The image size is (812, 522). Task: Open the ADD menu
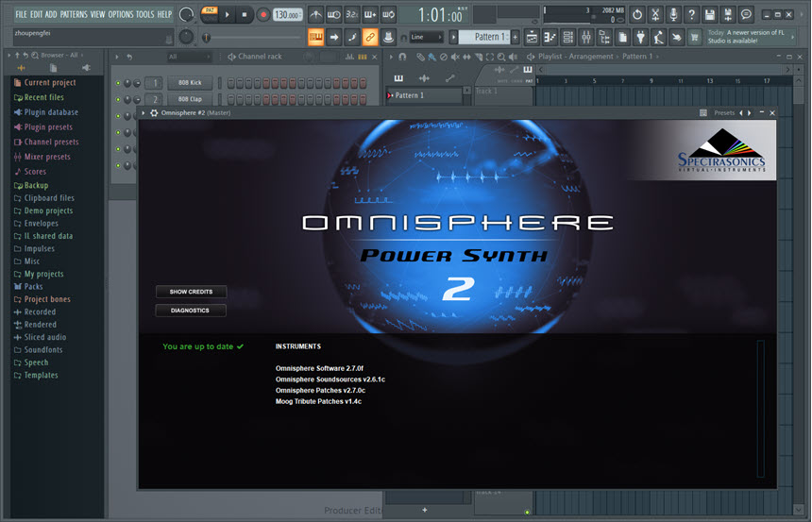tap(51, 14)
